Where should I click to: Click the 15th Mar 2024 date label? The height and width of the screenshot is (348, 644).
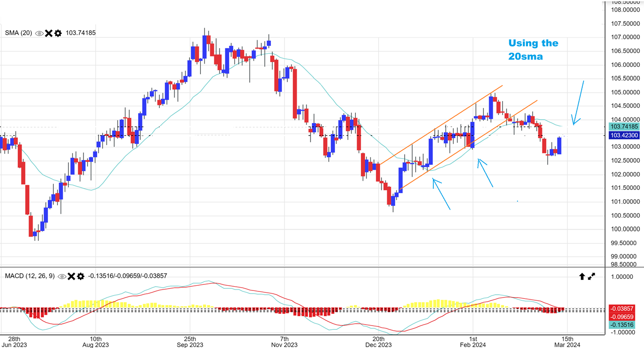tap(567, 341)
